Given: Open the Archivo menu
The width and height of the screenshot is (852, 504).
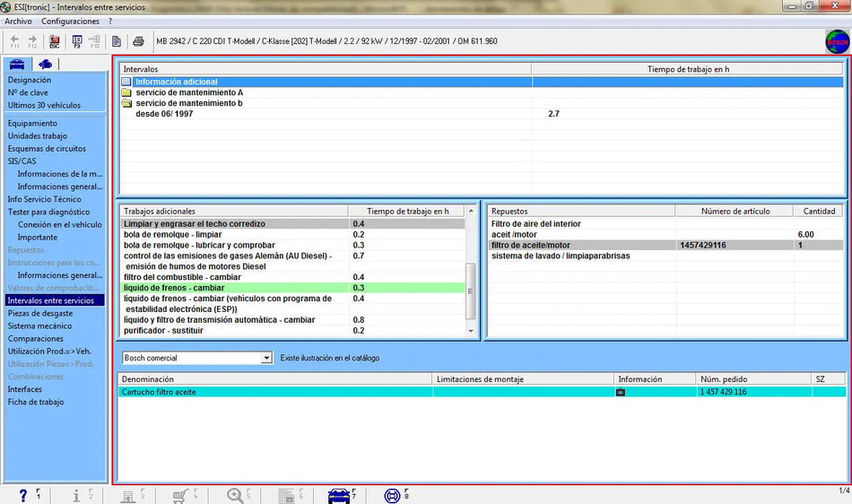Looking at the screenshot, I should (18, 21).
